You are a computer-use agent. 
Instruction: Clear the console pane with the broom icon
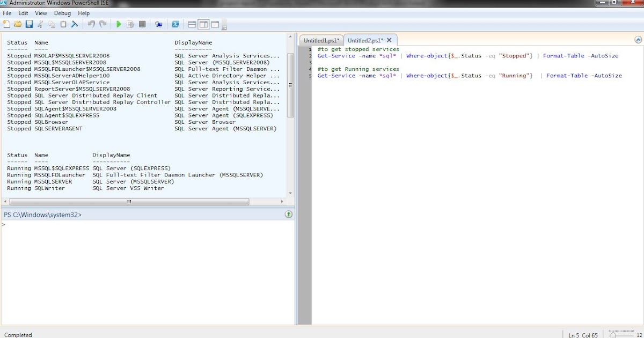tap(74, 24)
